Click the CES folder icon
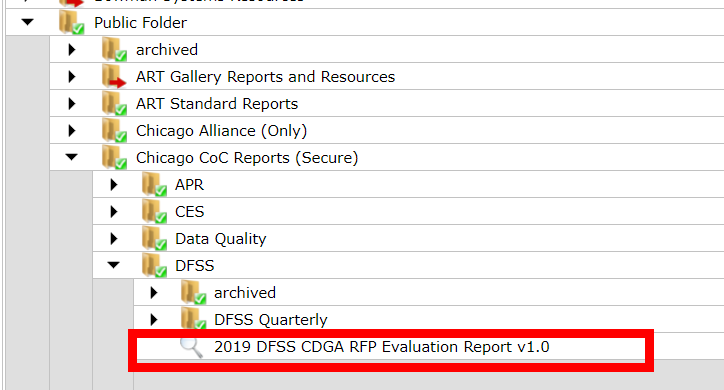Image resolution: width=724 pixels, height=390 pixels. point(154,211)
